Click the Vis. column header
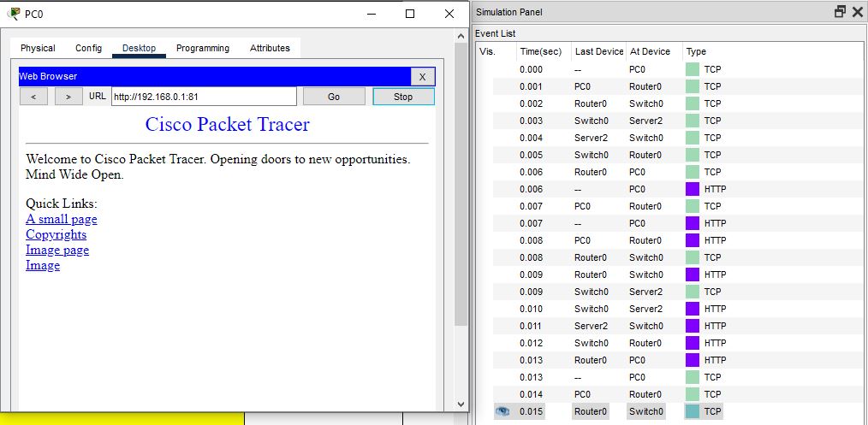This screenshot has width=868, height=425. [496, 51]
